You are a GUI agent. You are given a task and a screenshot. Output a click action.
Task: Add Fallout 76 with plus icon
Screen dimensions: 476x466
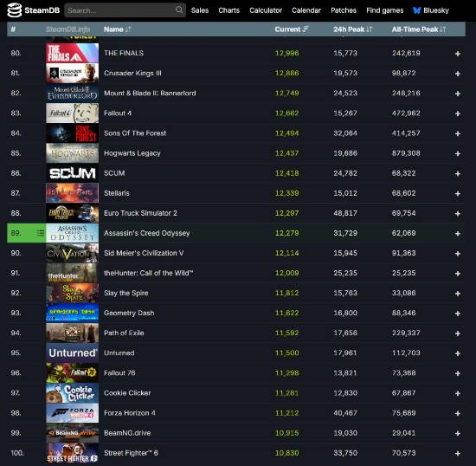tap(458, 373)
